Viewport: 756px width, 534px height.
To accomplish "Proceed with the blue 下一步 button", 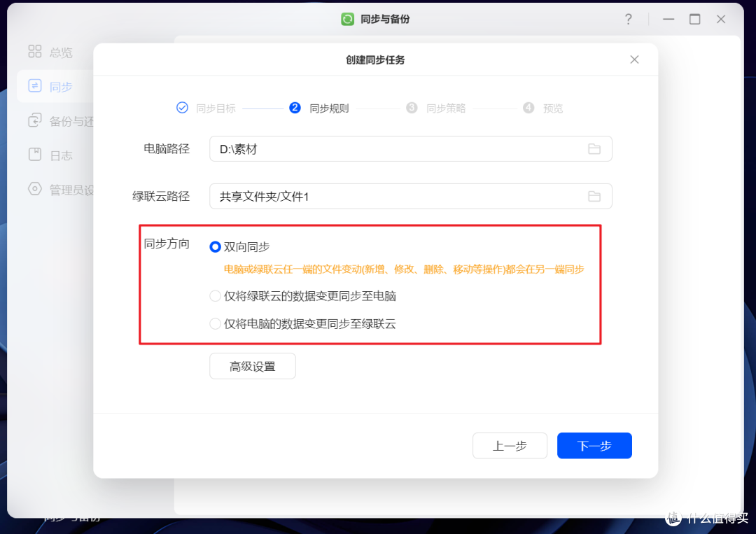I will (594, 446).
